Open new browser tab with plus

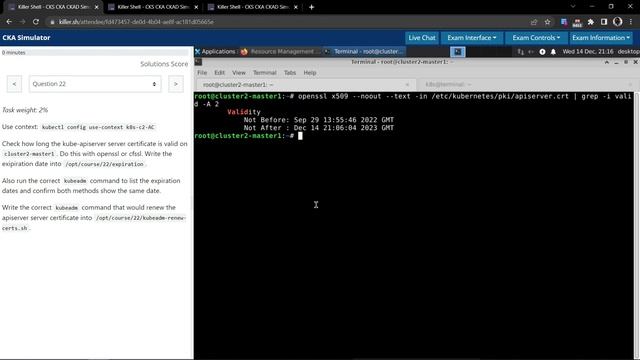311,7
